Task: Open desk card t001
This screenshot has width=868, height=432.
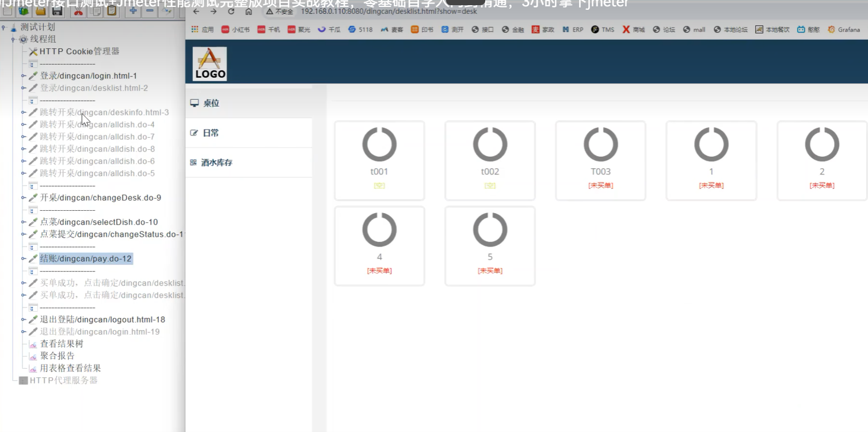Action: pos(379,161)
